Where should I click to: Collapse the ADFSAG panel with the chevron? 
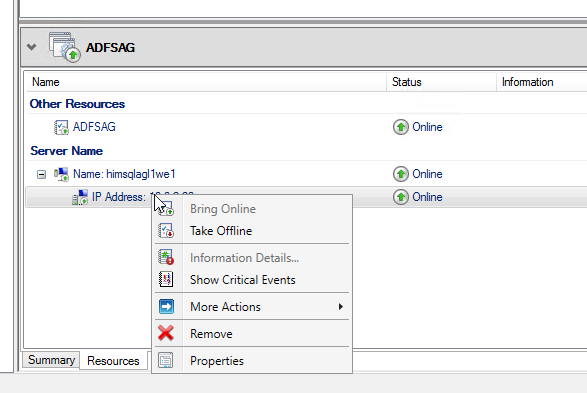coord(32,47)
